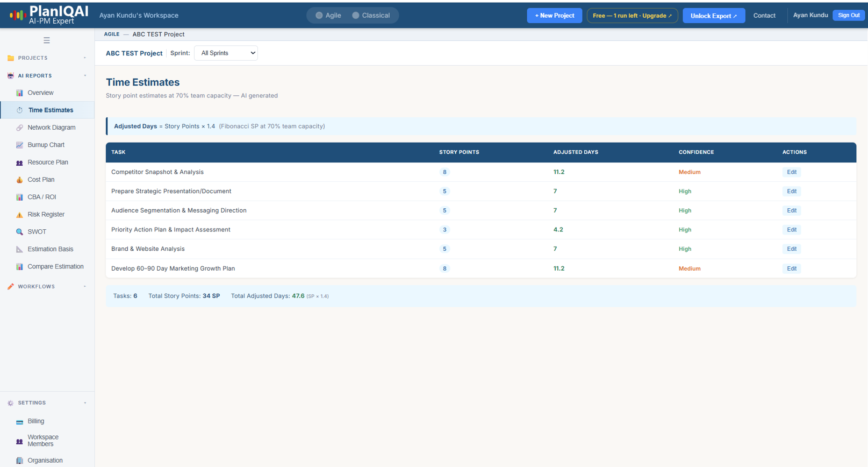This screenshot has height=467, width=868.
Task: Click the Settings gear icon
Action: point(11,403)
